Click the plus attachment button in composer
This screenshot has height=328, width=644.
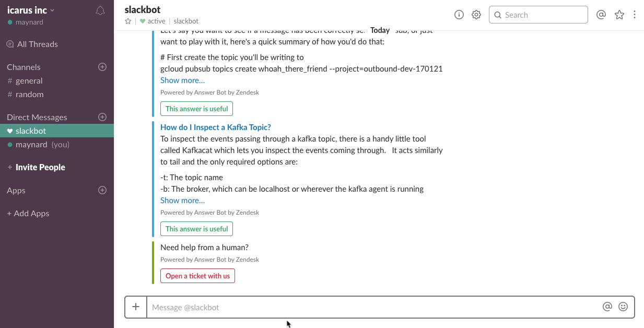pos(136,307)
